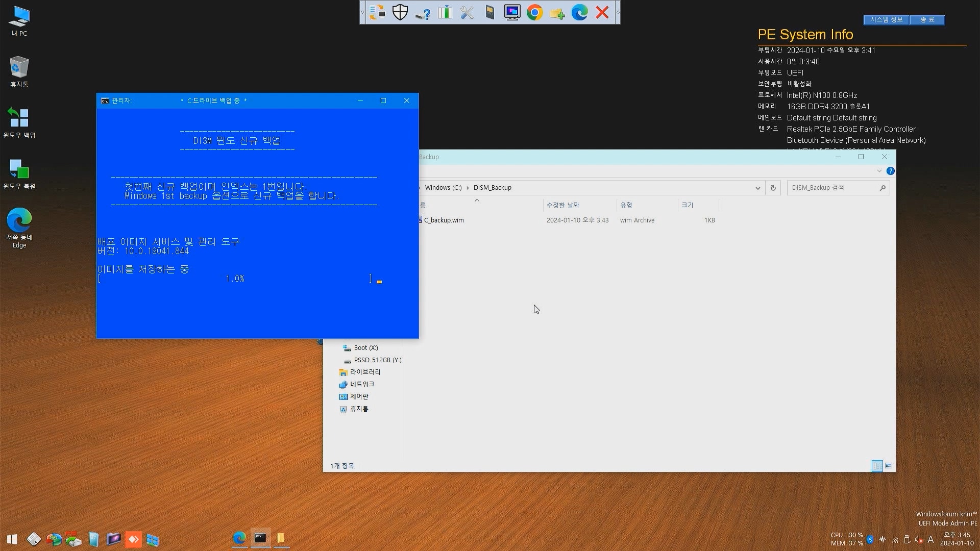Click the 제어판 sidebar item
The image size is (980, 551).
point(359,396)
